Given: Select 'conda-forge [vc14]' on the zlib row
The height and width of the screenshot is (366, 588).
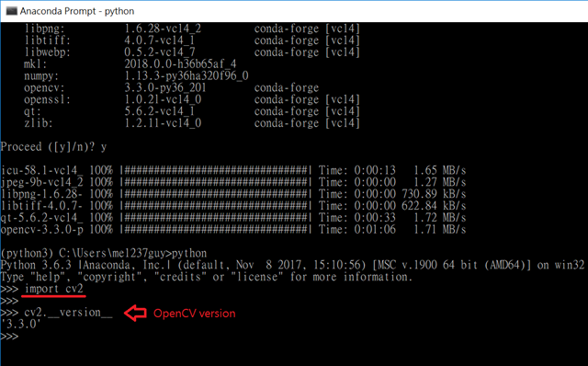Looking at the screenshot, I should [x=307, y=123].
